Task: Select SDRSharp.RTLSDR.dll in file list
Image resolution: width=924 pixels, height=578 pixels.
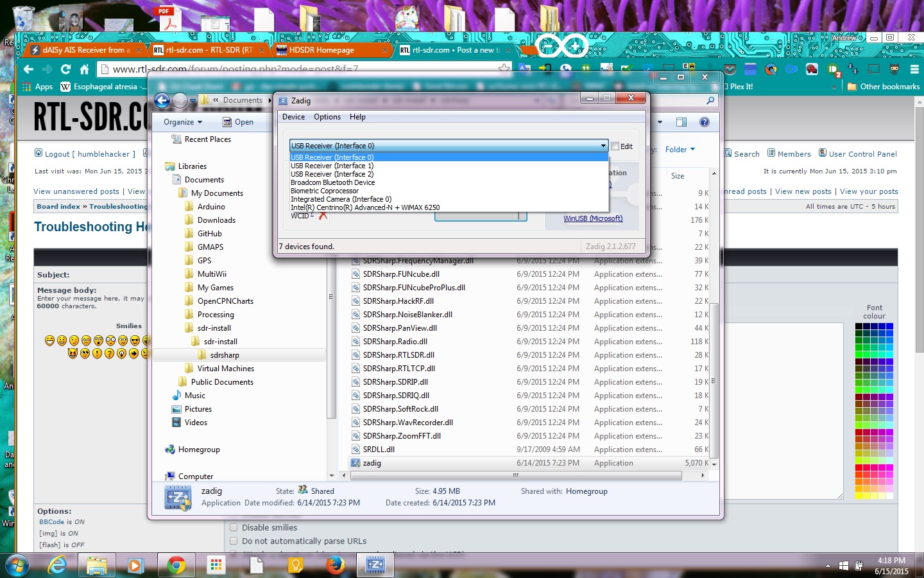Action: pos(398,355)
